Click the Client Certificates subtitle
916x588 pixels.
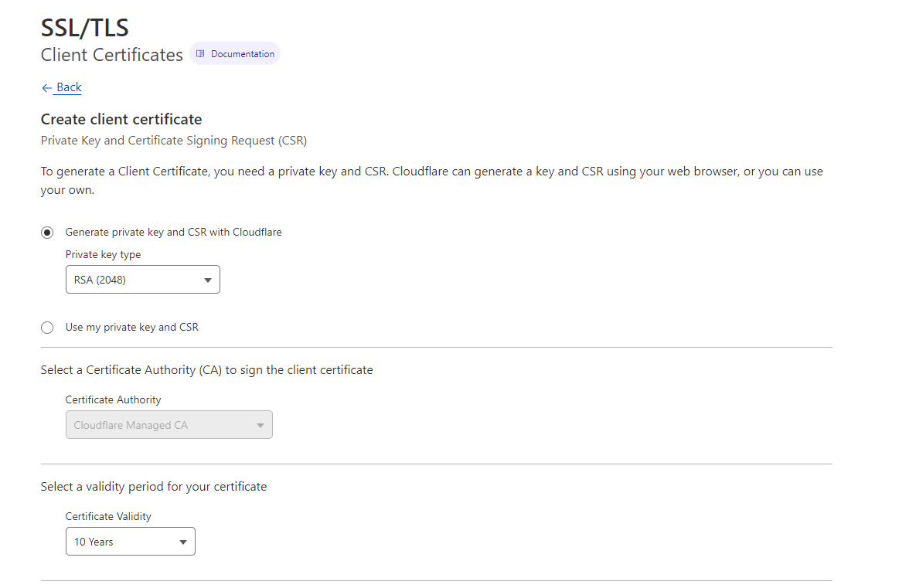tap(111, 55)
